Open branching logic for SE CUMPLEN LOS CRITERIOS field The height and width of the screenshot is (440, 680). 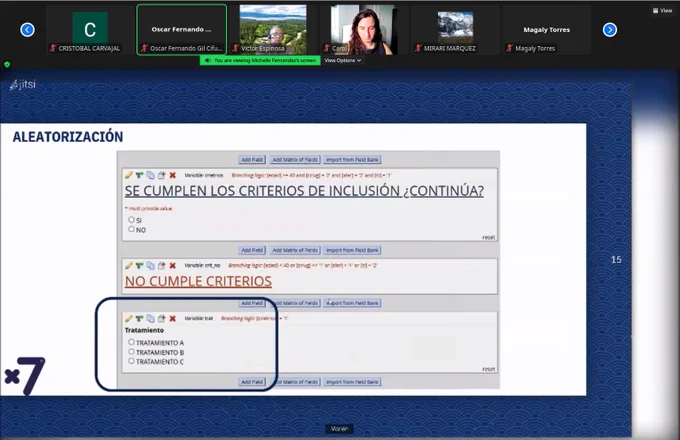tap(139, 175)
